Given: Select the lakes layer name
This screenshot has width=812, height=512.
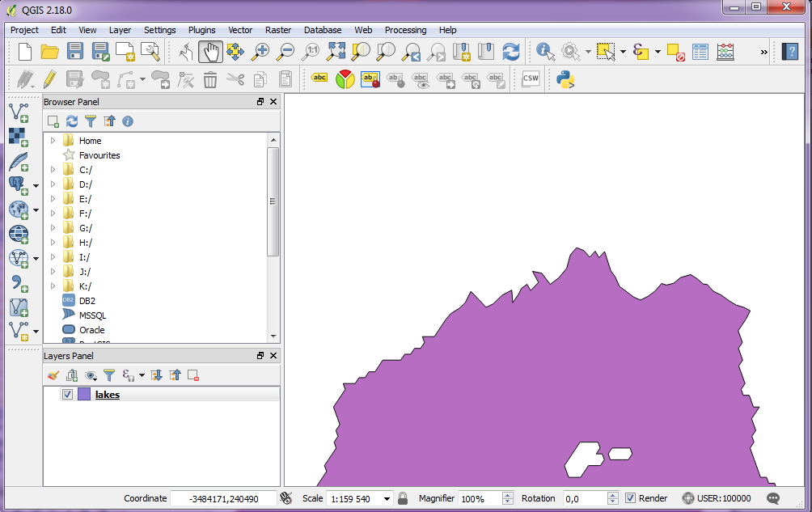Looking at the screenshot, I should point(108,395).
